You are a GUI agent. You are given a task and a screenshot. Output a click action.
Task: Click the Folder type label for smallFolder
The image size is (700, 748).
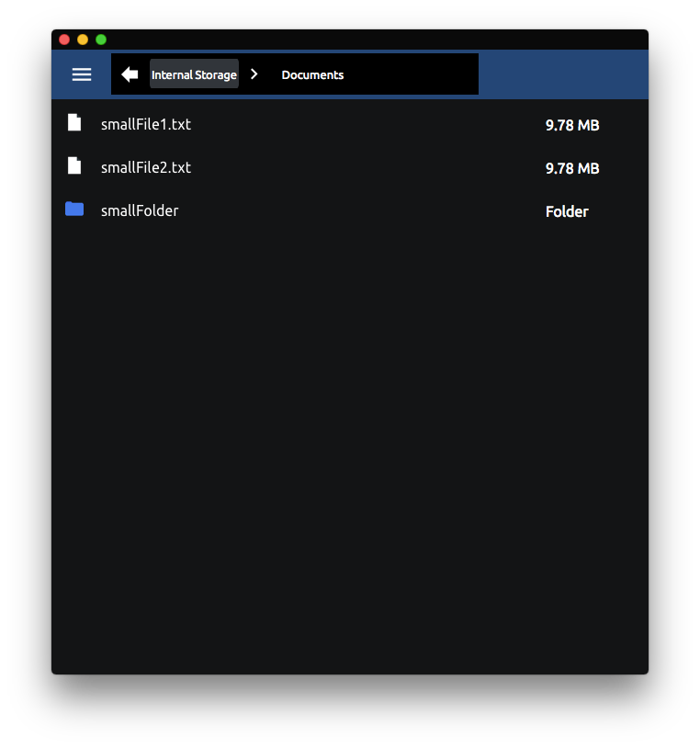pos(567,211)
